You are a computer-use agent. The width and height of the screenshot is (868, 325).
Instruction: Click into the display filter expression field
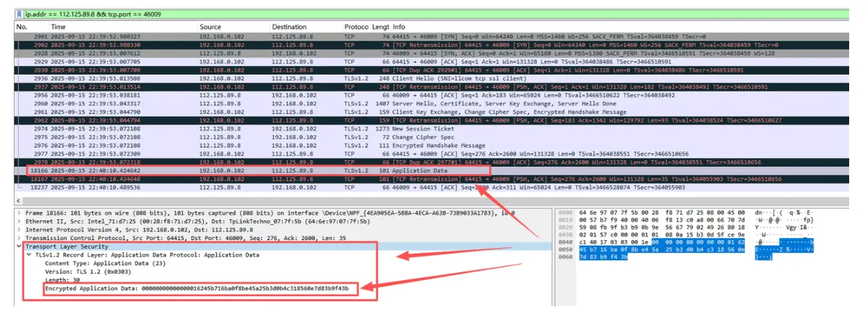click(x=437, y=14)
